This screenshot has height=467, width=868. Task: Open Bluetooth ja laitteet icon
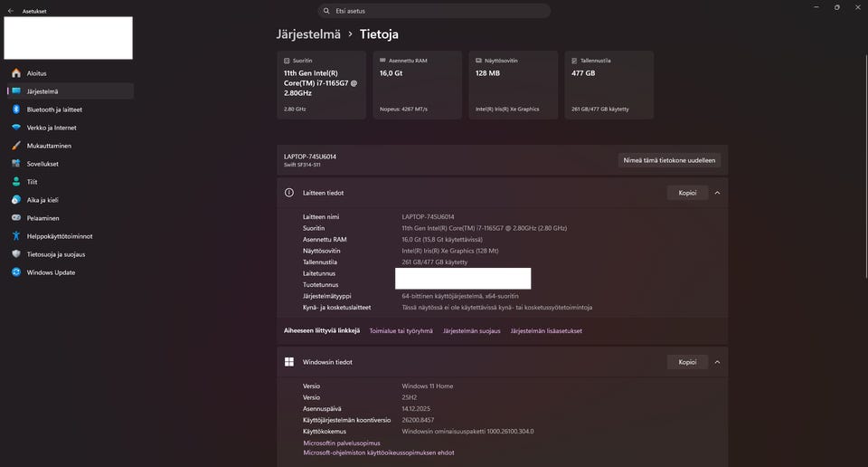tap(16, 110)
